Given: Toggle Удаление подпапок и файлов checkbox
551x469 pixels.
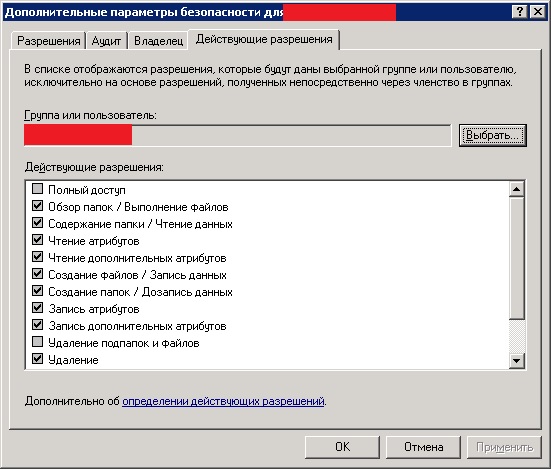Looking at the screenshot, I should coord(37,342).
